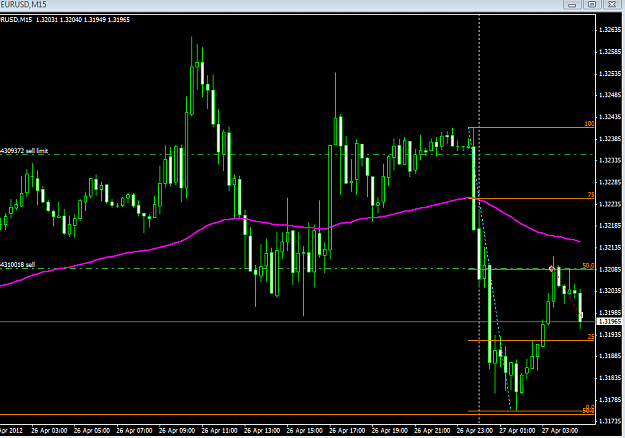Screen dimensions: 625x438
Task: Click price scale value 1.32335
Action: [x=610, y=161]
